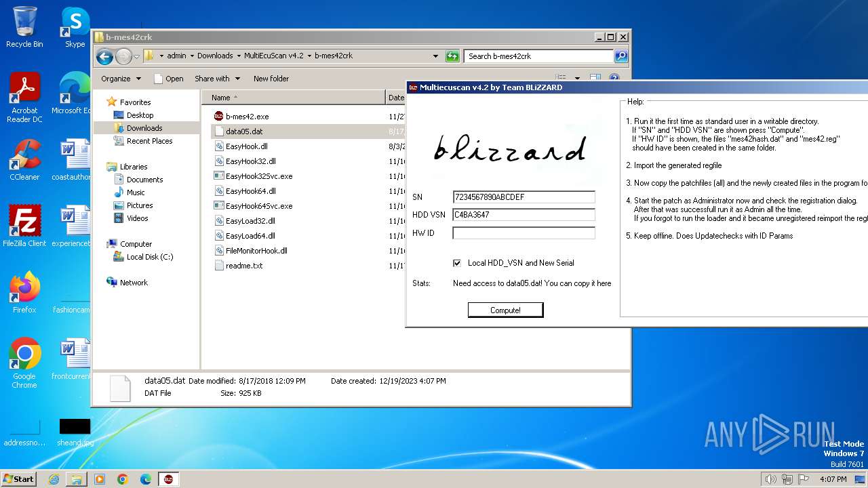
Task: Select FileMonitorHook.dll in the file list
Action: tap(256, 251)
